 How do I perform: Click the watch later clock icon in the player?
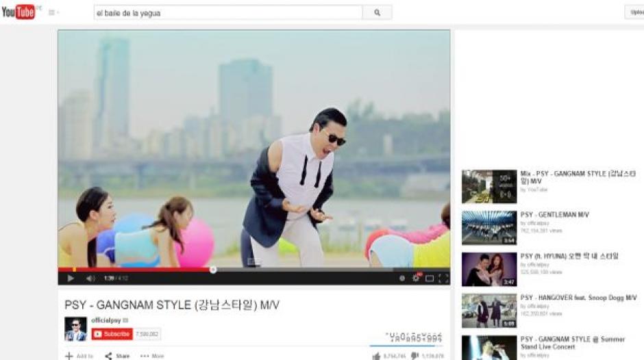402,279
